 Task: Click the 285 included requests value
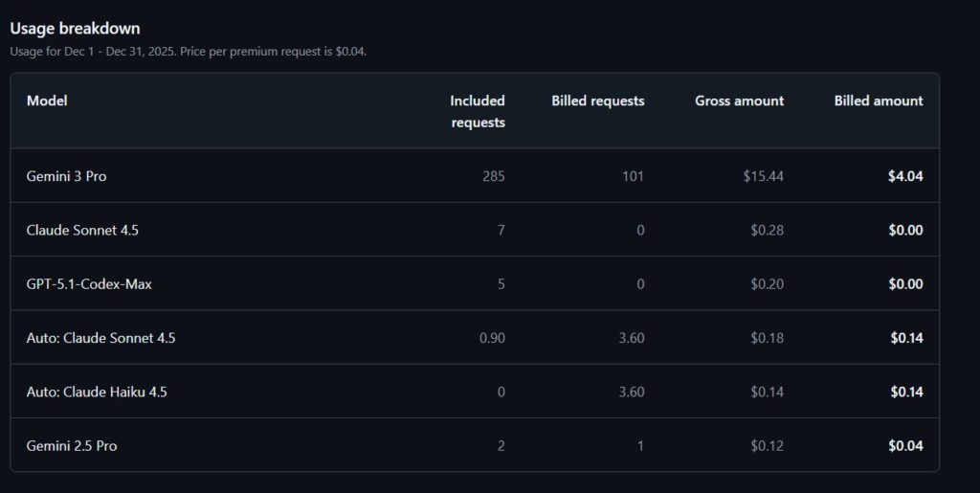(493, 176)
